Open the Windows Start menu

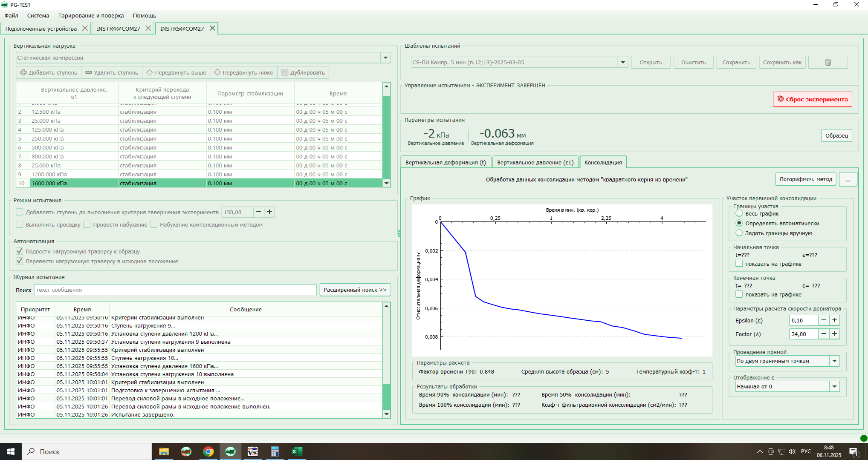click(x=11, y=451)
